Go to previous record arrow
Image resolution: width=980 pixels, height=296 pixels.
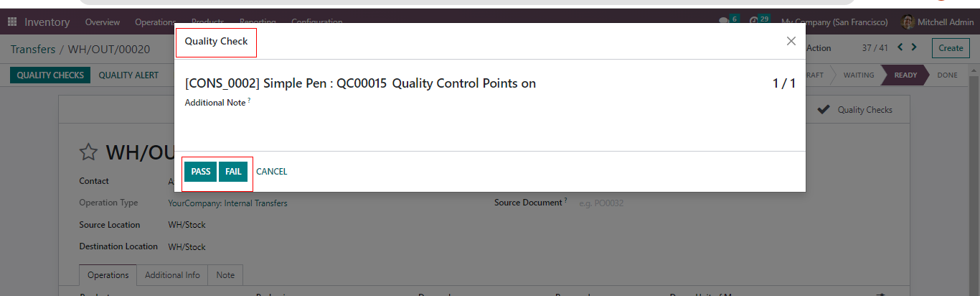(900, 47)
